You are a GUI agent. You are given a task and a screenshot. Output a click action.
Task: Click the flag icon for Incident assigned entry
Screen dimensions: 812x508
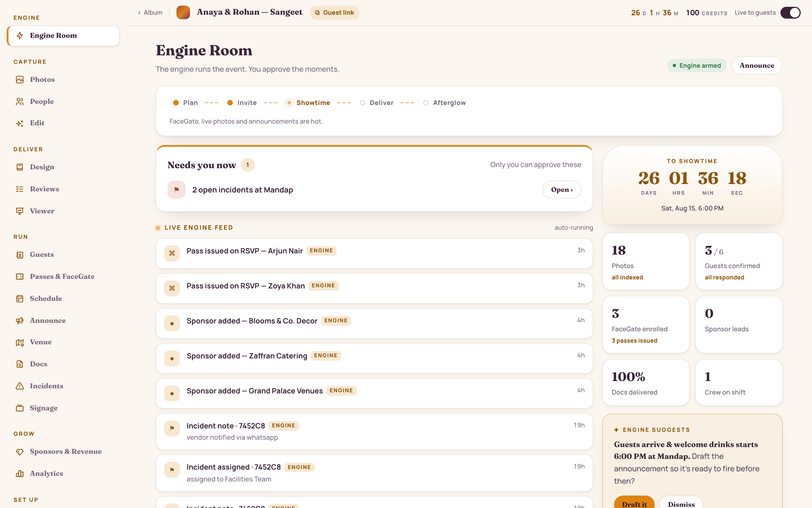[x=172, y=470]
